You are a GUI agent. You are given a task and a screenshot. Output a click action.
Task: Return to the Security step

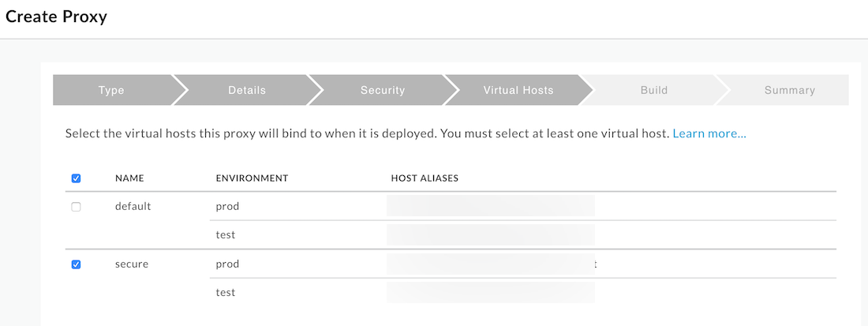(x=383, y=90)
